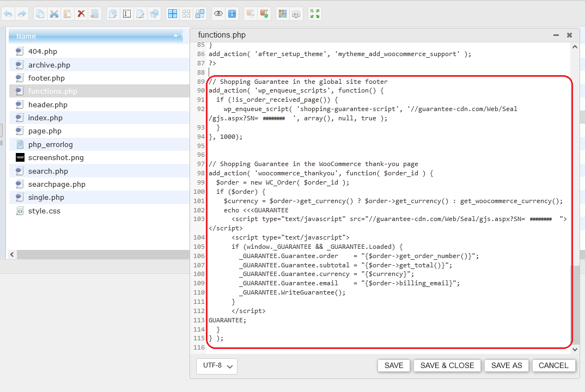Create an archive from the selection

point(264,14)
